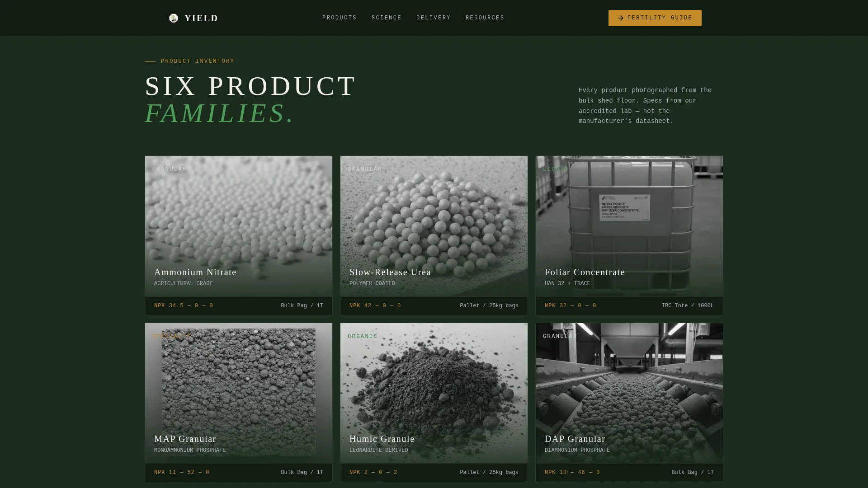
Task: Click the Diammonium Phosphate subtitle
Action: [577, 450]
